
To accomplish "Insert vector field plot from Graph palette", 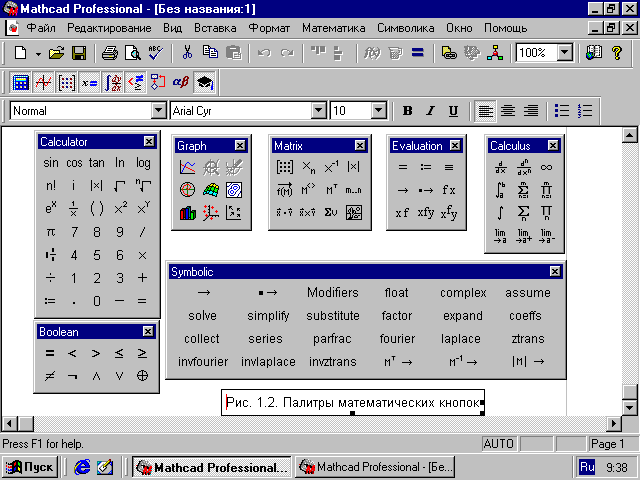I will click(234, 213).
